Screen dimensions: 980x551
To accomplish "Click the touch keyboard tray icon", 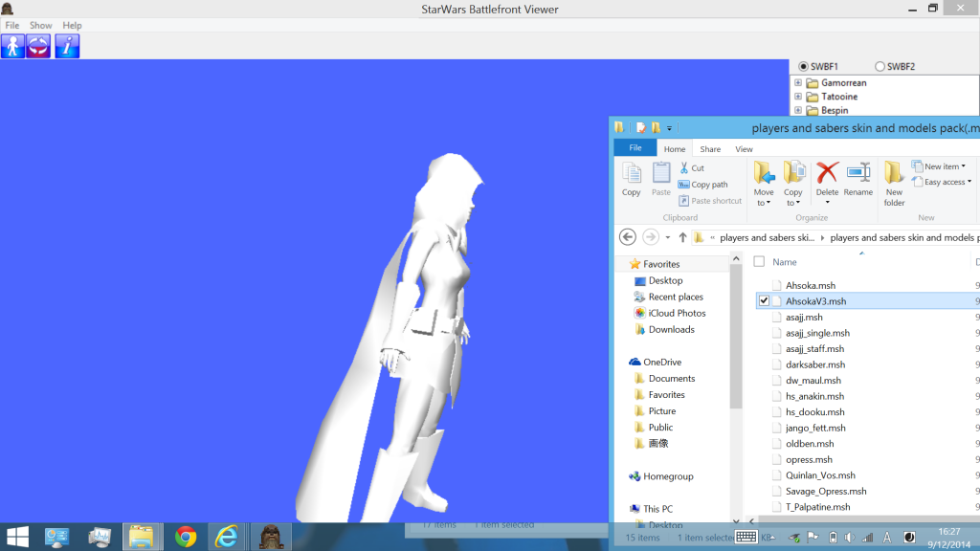I will 746,538.
